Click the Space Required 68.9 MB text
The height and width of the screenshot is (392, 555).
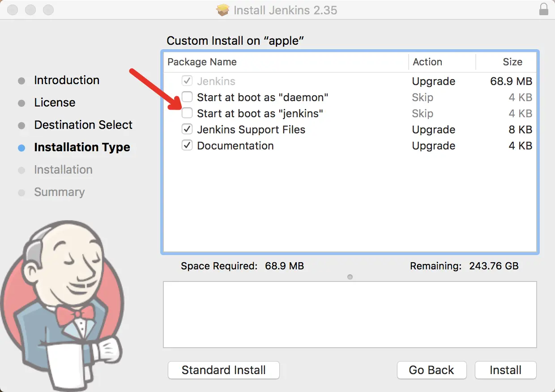[x=242, y=266]
